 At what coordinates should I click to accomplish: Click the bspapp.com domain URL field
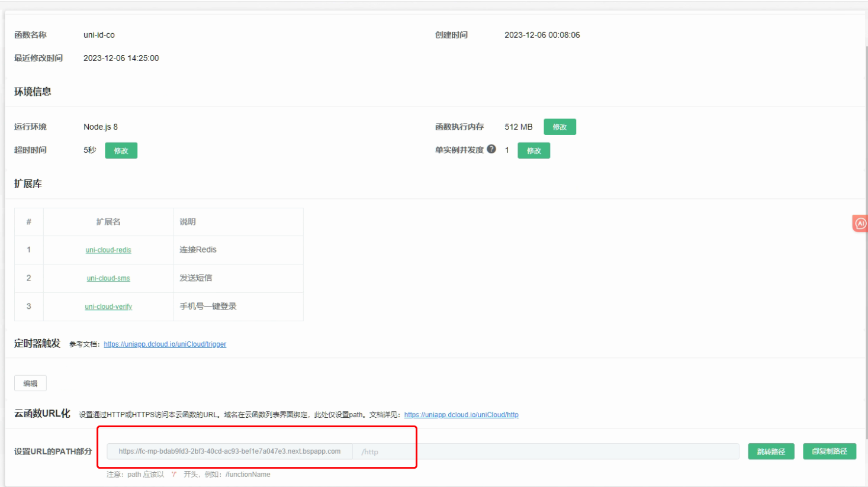pyautogui.click(x=230, y=451)
